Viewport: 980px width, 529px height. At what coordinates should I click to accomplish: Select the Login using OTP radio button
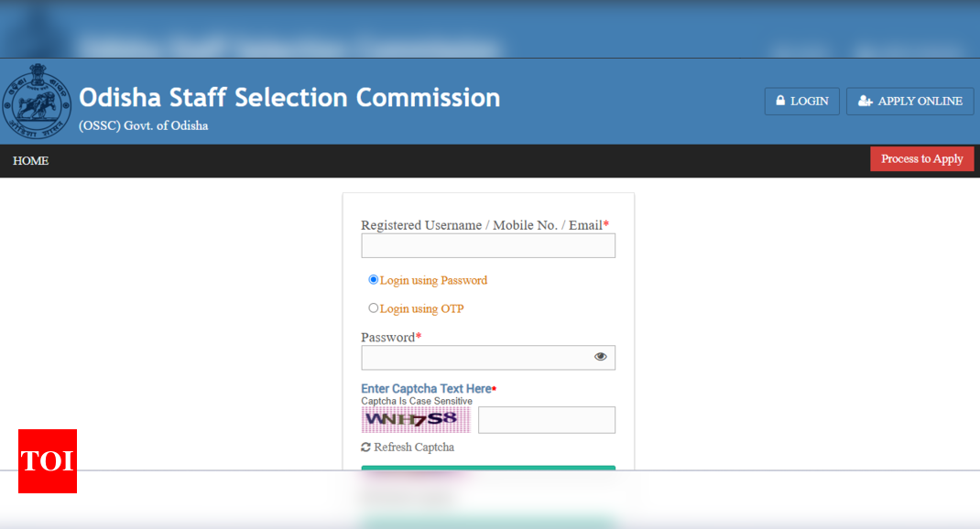coord(373,308)
